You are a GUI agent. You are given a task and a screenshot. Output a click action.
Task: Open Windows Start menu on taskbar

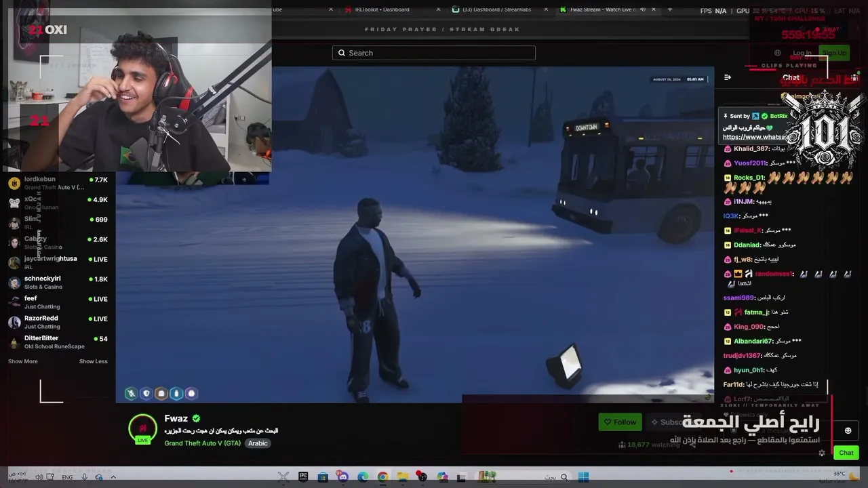(583, 477)
